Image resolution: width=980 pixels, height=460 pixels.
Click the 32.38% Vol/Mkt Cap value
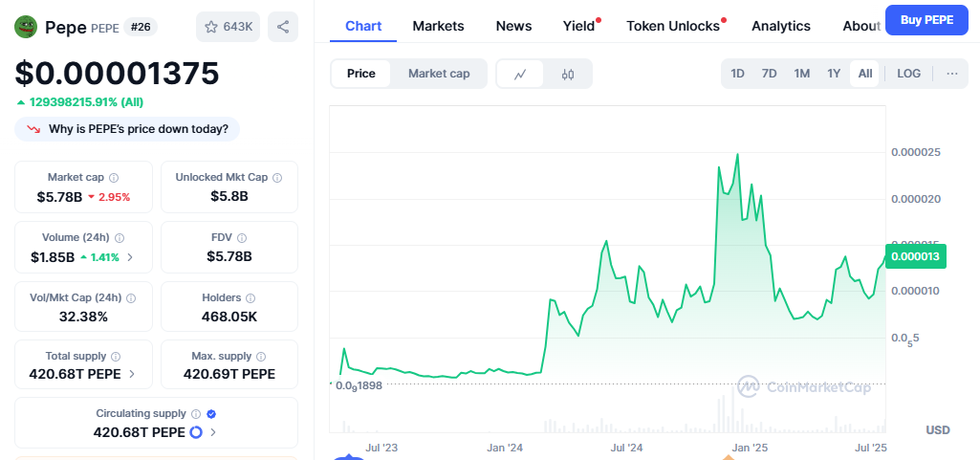tap(83, 317)
